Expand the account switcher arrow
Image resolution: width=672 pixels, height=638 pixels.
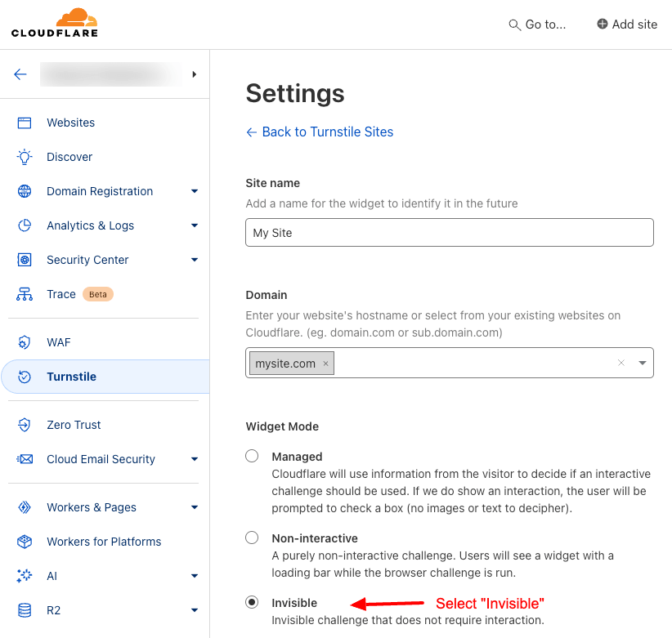click(x=195, y=74)
